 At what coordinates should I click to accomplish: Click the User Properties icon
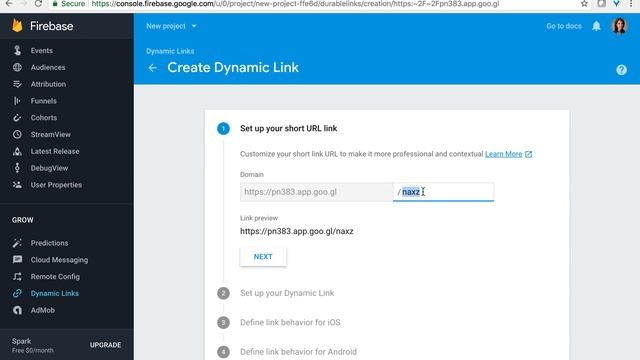(17, 185)
